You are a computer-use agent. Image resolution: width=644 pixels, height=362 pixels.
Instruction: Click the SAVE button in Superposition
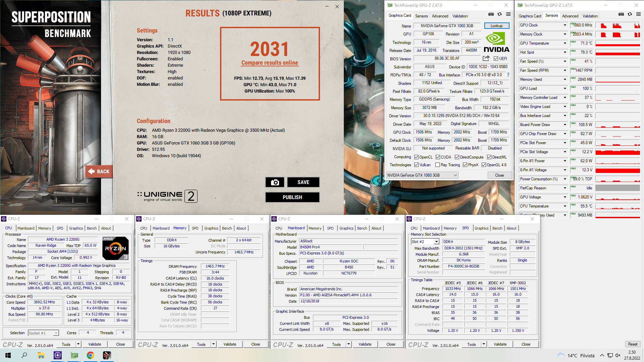[303, 182]
